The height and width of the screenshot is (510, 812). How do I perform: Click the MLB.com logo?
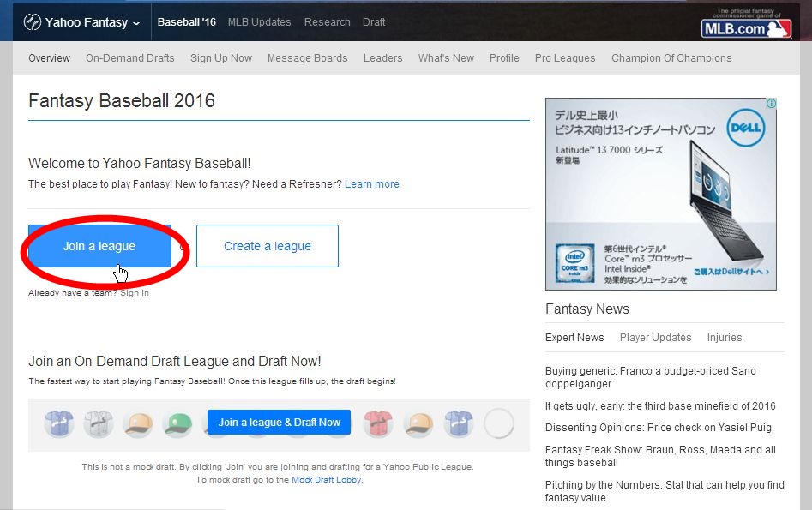click(x=746, y=28)
